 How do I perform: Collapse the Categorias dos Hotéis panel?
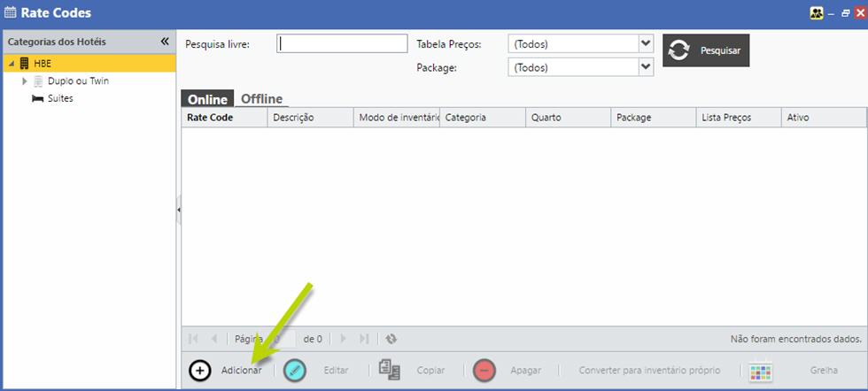tap(165, 42)
